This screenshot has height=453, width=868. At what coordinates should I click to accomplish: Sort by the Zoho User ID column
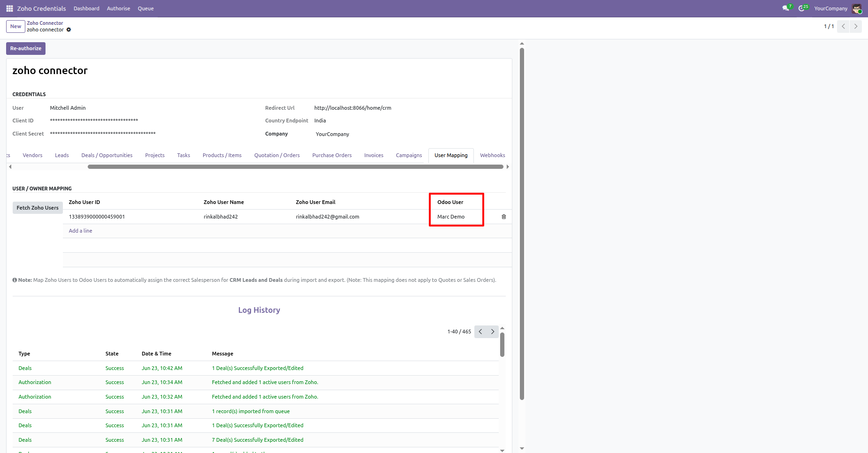(x=84, y=202)
